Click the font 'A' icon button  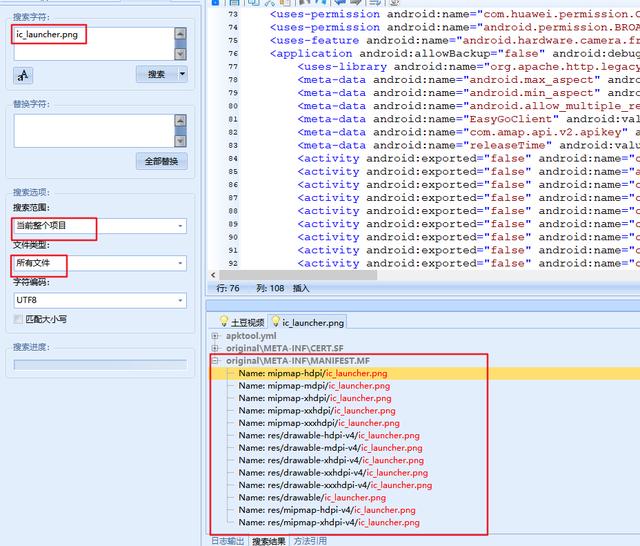(x=23, y=75)
